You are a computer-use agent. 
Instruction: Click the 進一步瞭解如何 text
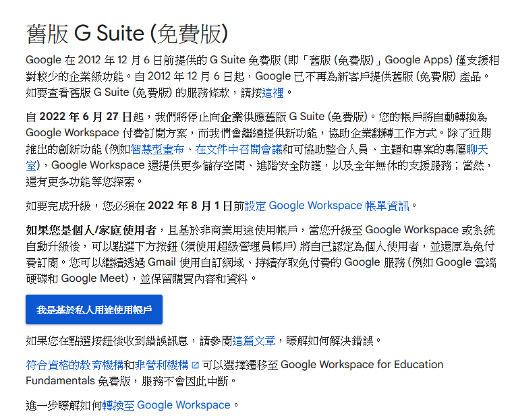(63, 405)
